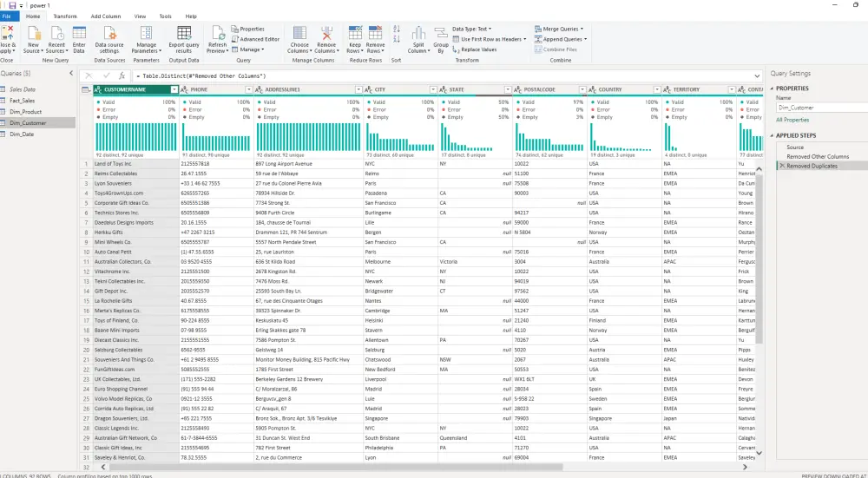Click the table corner menu icon

86,89
